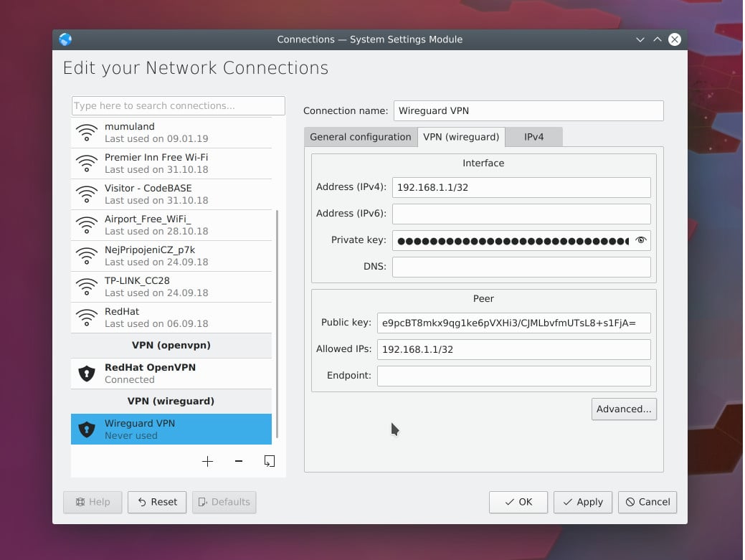Click the Endpoint input field
The width and height of the screenshot is (745, 560).
(x=513, y=376)
